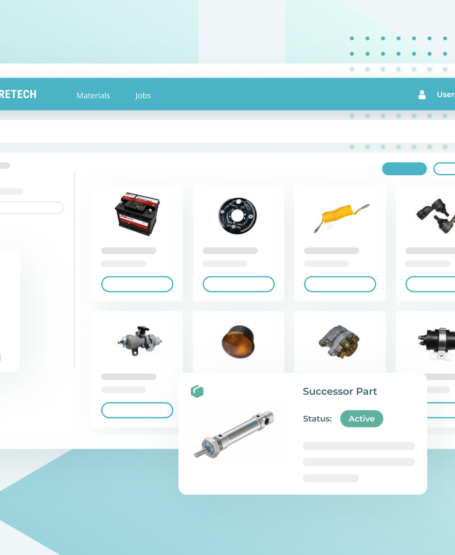455x555 pixels.
Task: Click the User label in the header
Action: pos(445,95)
